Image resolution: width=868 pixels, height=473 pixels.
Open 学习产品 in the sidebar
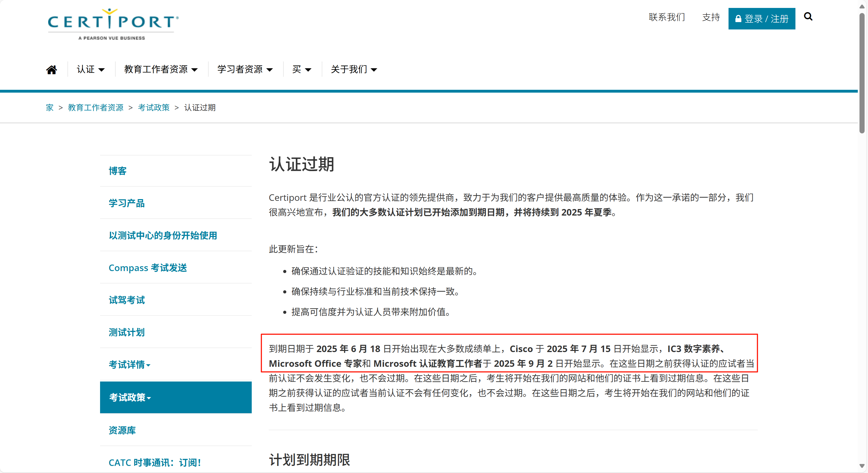point(127,203)
